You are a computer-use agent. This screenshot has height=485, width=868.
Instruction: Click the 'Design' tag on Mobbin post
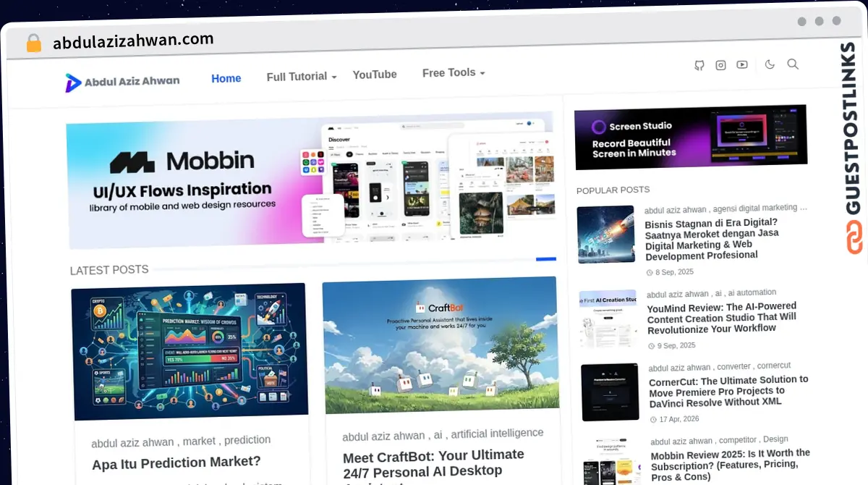pos(775,439)
